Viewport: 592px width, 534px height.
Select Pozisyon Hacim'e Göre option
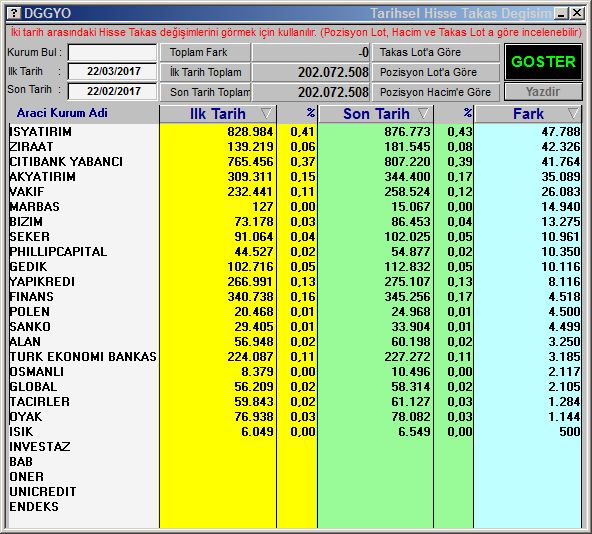pos(436,92)
